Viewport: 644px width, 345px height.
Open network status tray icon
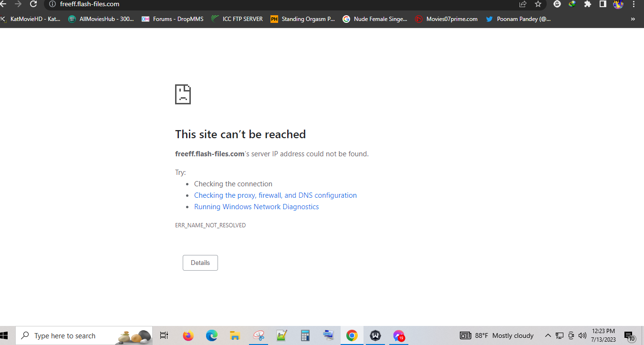(560, 335)
